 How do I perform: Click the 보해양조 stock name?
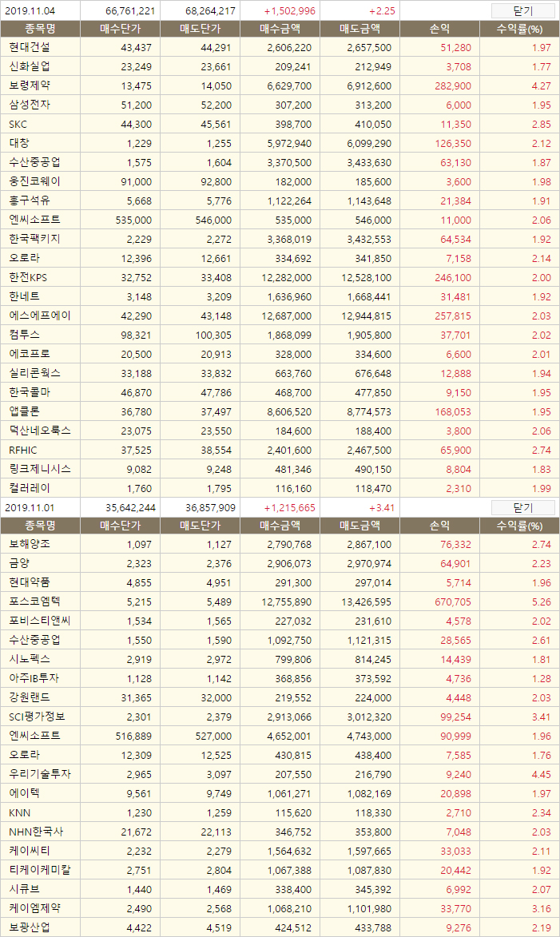point(30,545)
